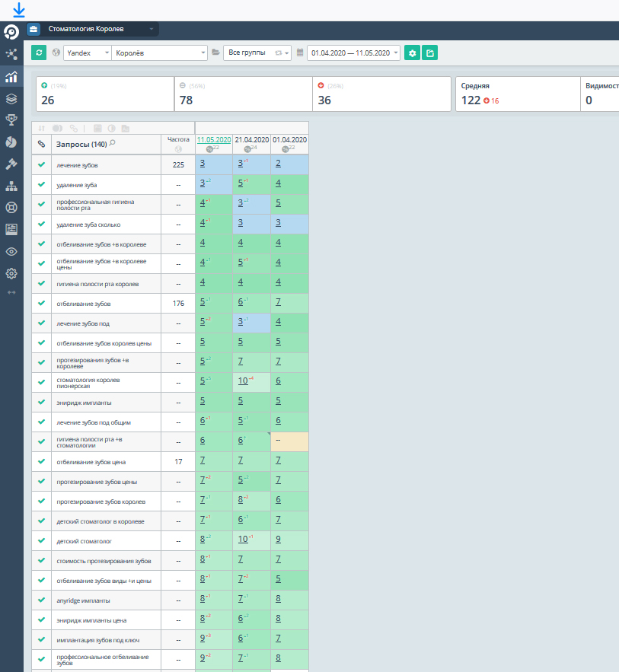The width and height of the screenshot is (619, 672).
Task: Select the query гигиена полости рта королев
Action: click(97, 284)
